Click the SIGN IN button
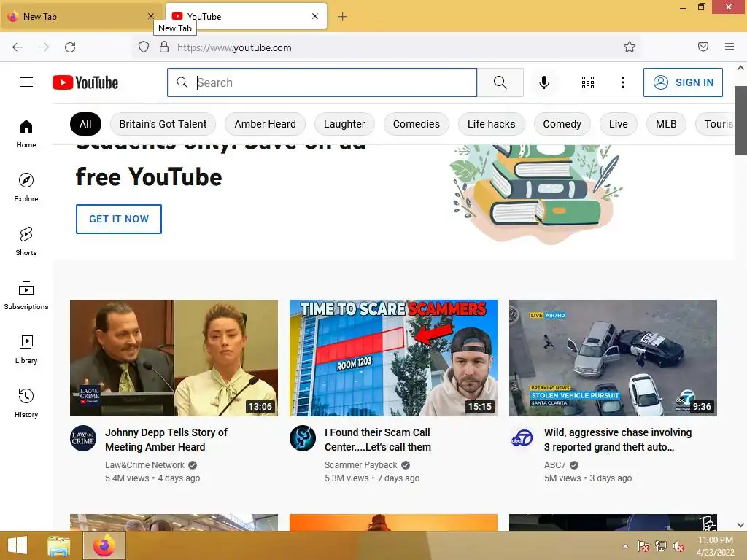Viewport: 747px width, 560px height. [x=683, y=82]
